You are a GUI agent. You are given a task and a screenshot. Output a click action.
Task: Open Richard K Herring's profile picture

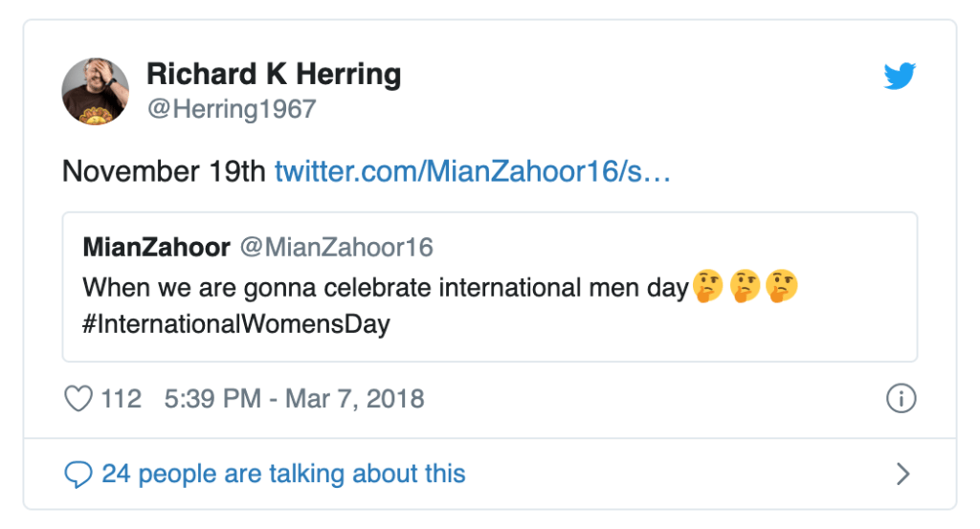click(x=96, y=91)
